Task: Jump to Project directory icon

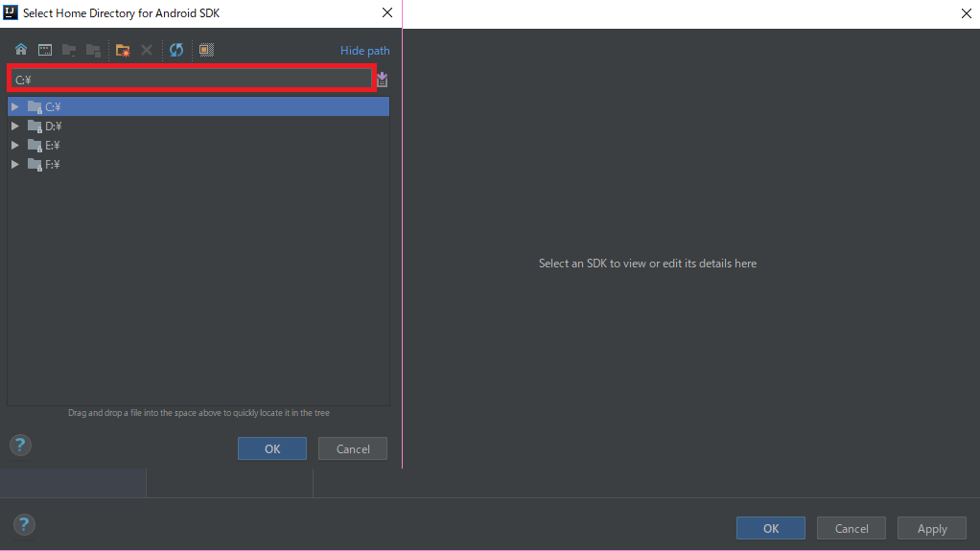Action: (x=69, y=50)
